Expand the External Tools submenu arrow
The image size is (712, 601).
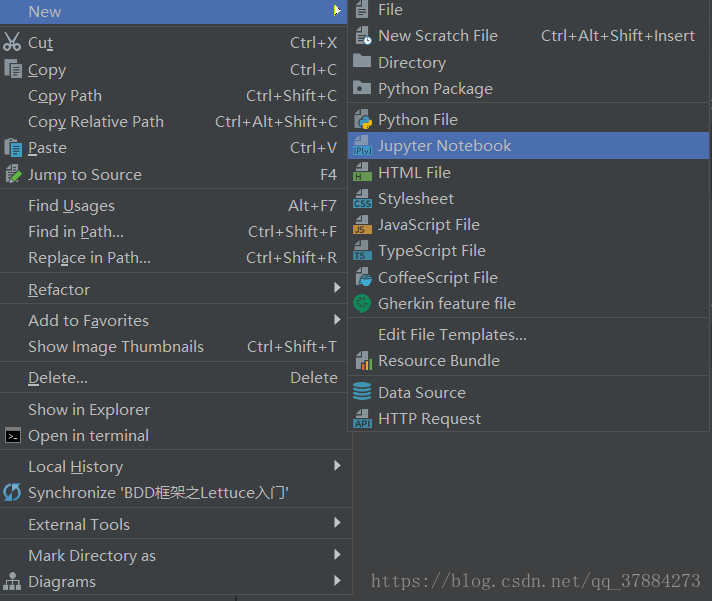tap(337, 524)
